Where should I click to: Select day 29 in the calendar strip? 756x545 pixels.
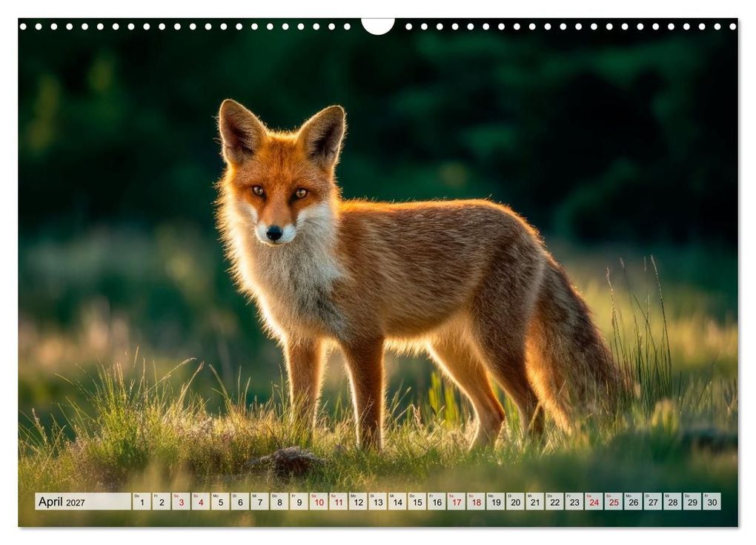[x=693, y=501]
